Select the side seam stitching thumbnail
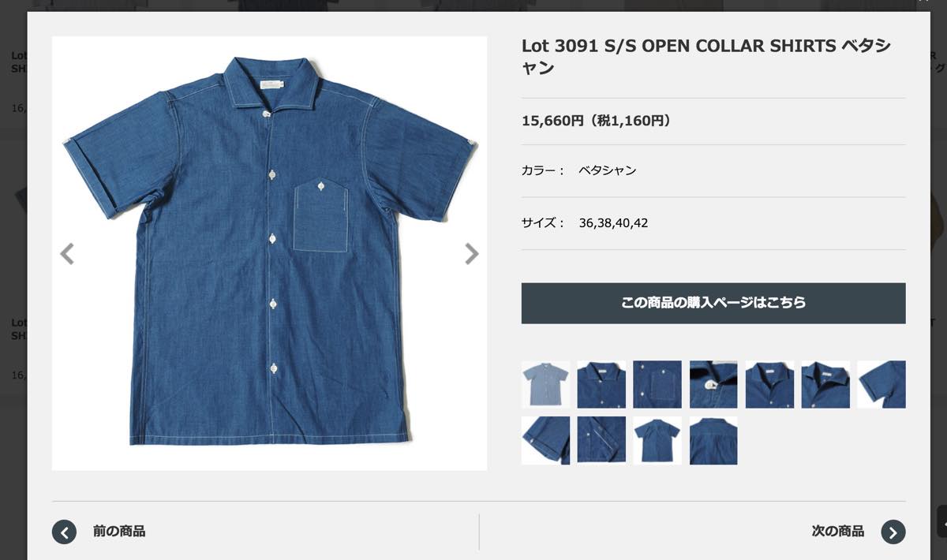 coord(601,440)
